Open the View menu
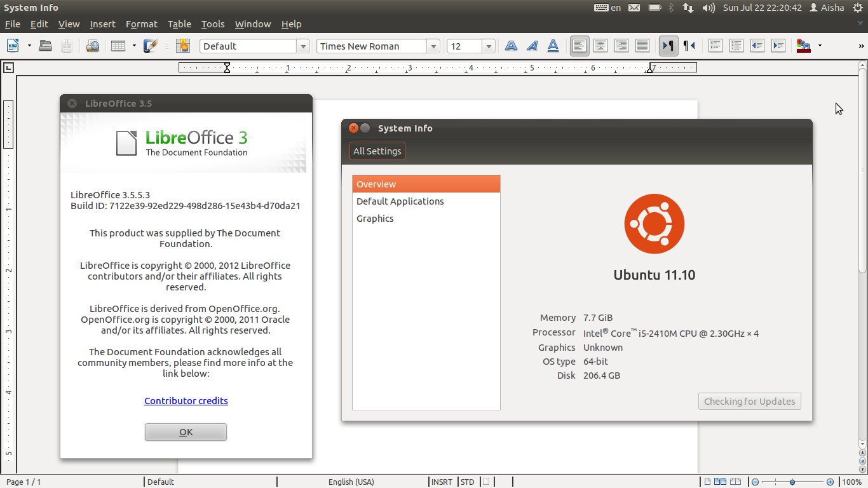Image resolution: width=868 pixels, height=488 pixels. pos(69,24)
